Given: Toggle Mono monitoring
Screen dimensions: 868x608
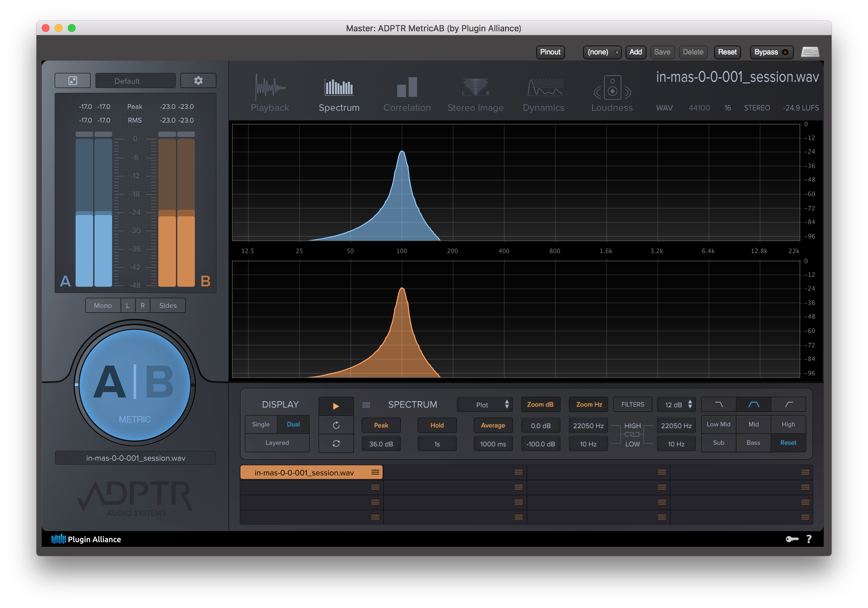Looking at the screenshot, I should pos(103,305).
